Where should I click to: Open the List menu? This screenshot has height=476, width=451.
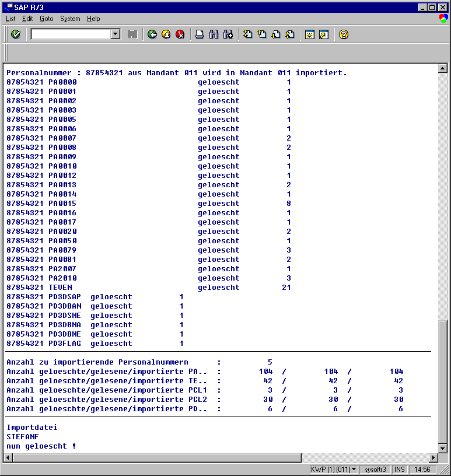pyautogui.click(x=11, y=19)
